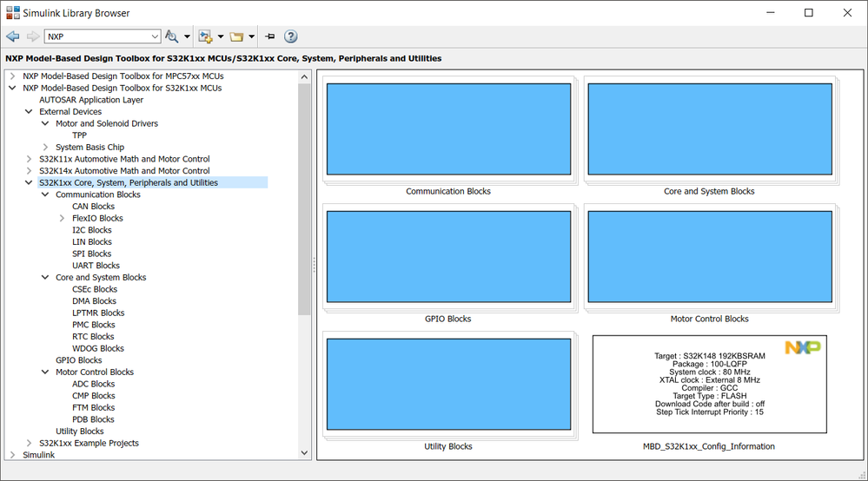This screenshot has height=481, width=868.
Task: Click the search block icon (binoculars)
Action: 172,36
